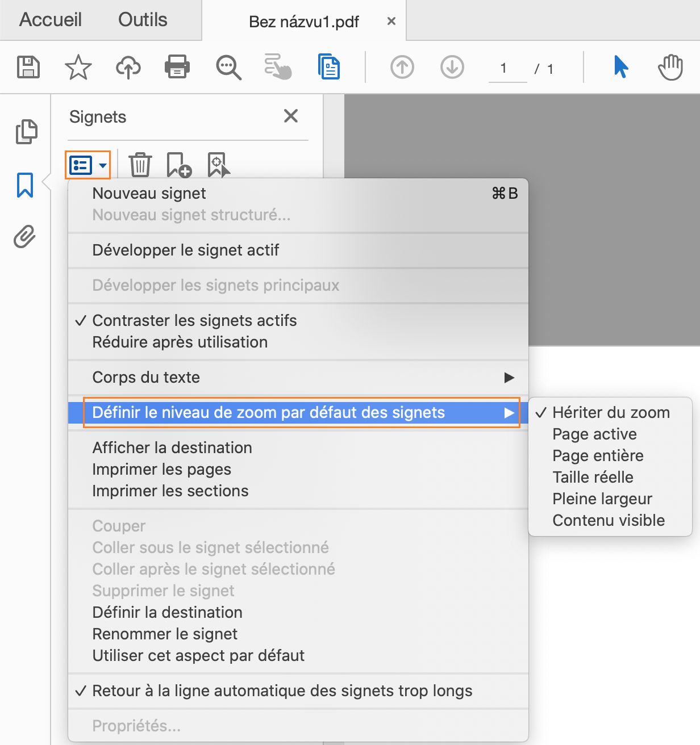The width and height of the screenshot is (700, 745).
Task: Expand the Corps du texte submenu
Action: click(145, 377)
